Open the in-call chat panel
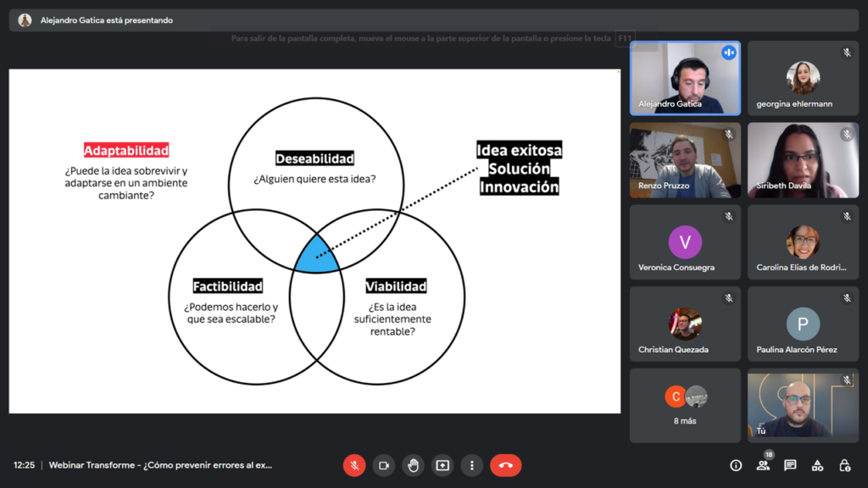The height and width of the screenshot is (488, 868). point(790,465)
